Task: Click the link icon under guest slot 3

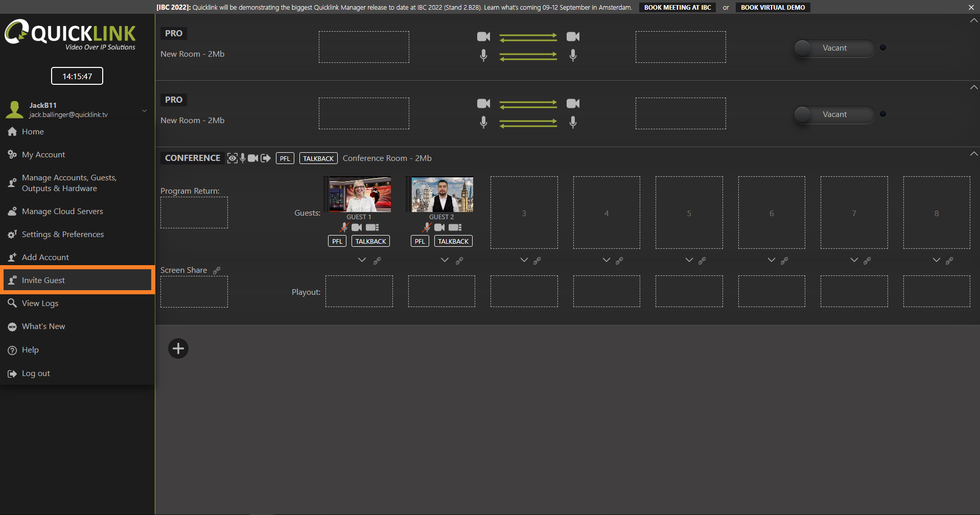Action: 537,261
